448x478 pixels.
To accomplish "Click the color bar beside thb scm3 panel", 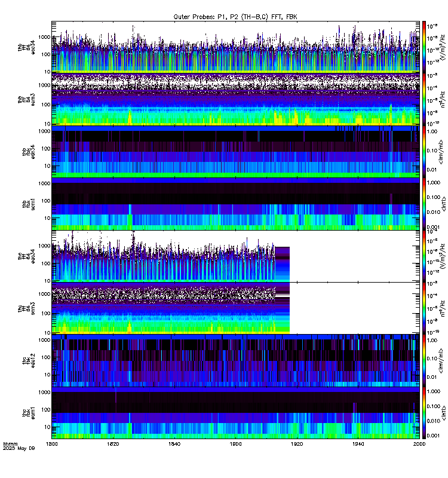I will tap(424, 99).
